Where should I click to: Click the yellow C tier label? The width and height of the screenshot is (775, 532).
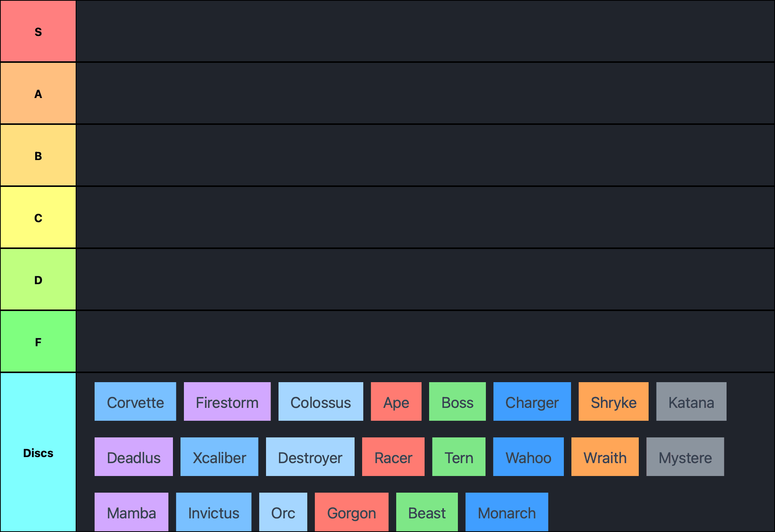click(x=38, y=218)
